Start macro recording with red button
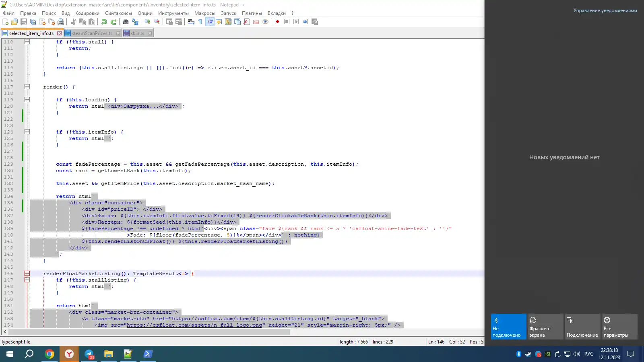 (278, 22)
